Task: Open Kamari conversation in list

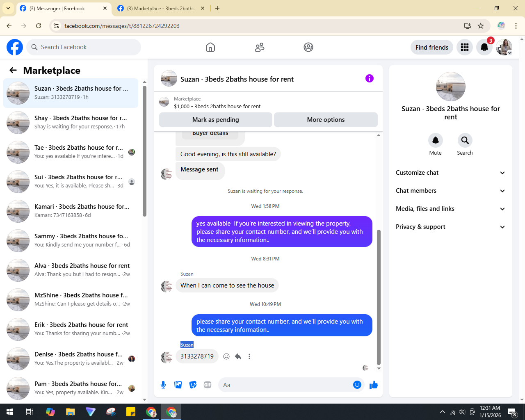Action: 71,211
